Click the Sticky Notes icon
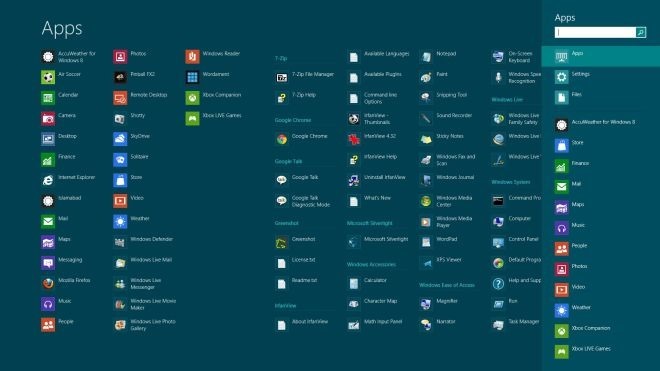660x371 pixels. (426, 139)
